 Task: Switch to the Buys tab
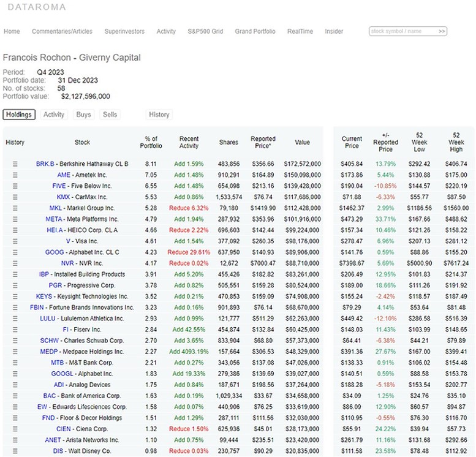tap(83, 115)
